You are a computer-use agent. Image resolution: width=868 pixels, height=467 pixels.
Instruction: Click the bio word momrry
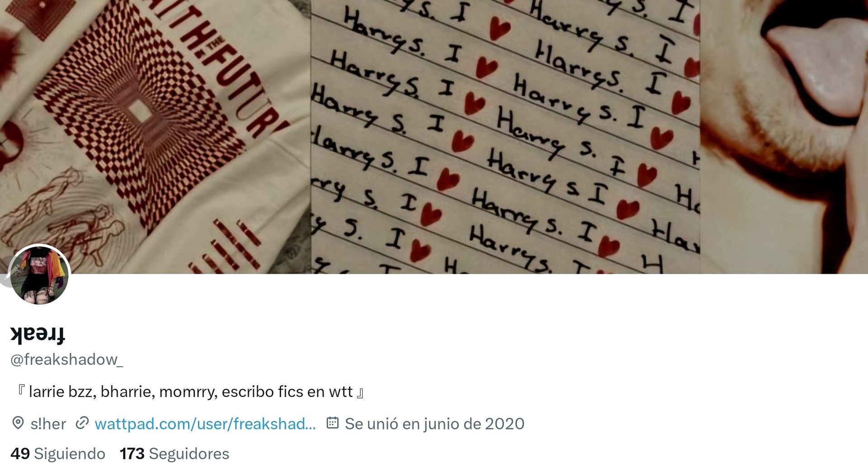pyautogui.click(x=188, y=392)
